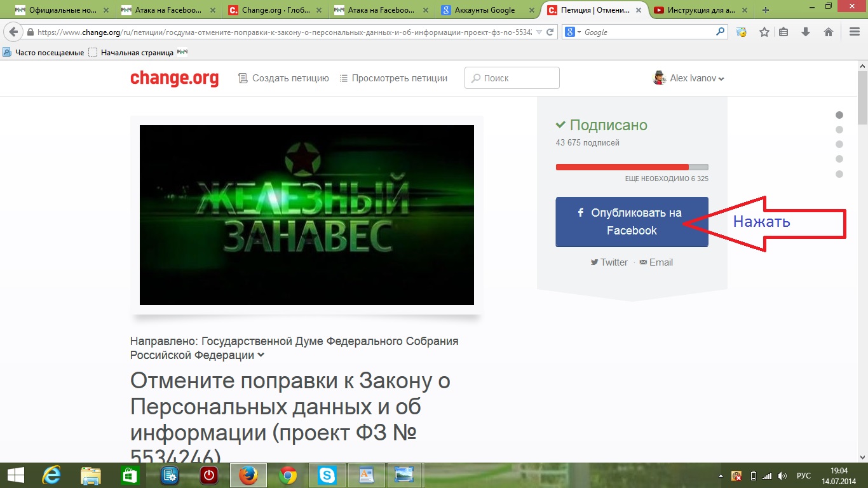Screen dimensions: 868x488
Task: Click the green Подписано status text
Action: click(602, 125)
